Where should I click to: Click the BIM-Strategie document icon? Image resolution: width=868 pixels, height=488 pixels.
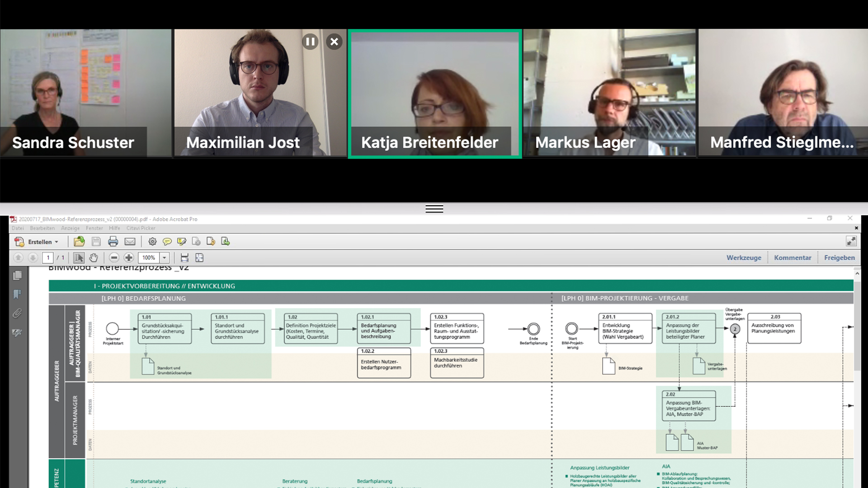pyautogui.click(x=609, y=366)
